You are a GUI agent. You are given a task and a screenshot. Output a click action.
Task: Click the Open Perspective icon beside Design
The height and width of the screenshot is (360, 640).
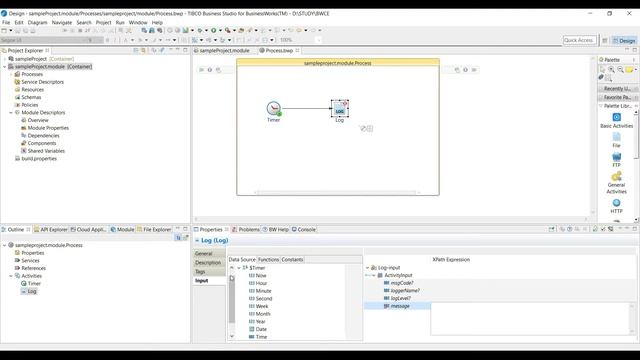(x=605, y=40)
